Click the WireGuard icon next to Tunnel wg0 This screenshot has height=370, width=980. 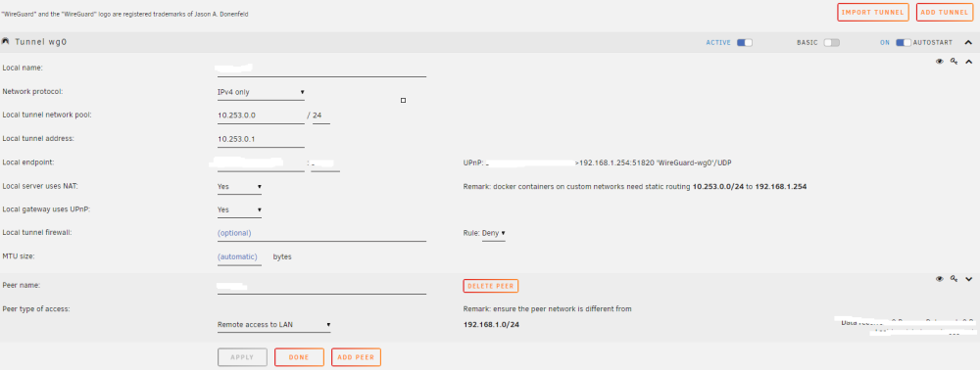[x=6, y=42]
